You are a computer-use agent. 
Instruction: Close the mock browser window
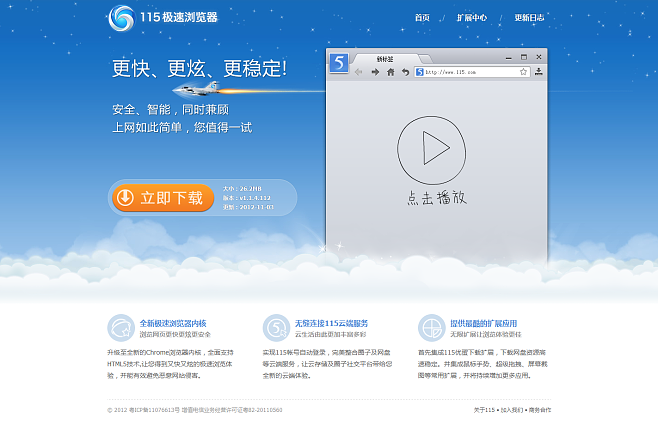point(539,57)
